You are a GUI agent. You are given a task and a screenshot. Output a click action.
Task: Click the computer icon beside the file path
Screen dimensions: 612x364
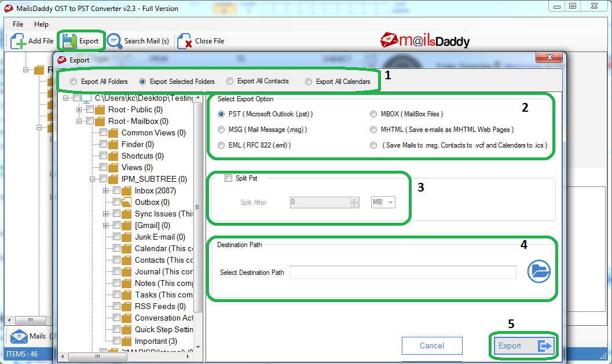coord(87,98)
